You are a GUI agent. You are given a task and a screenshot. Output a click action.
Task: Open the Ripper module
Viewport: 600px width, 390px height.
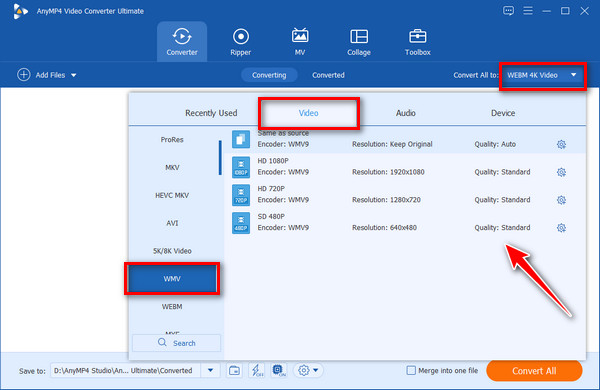tap(241, 42)
